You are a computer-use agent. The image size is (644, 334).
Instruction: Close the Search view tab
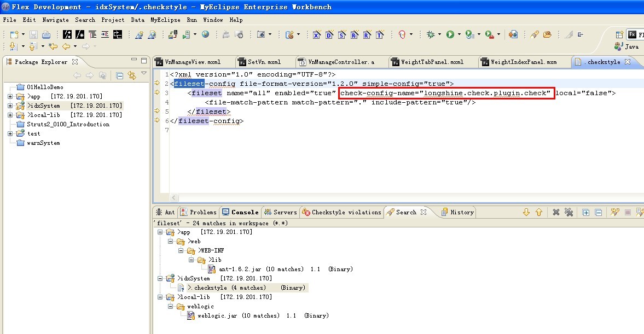coord(423,212)
